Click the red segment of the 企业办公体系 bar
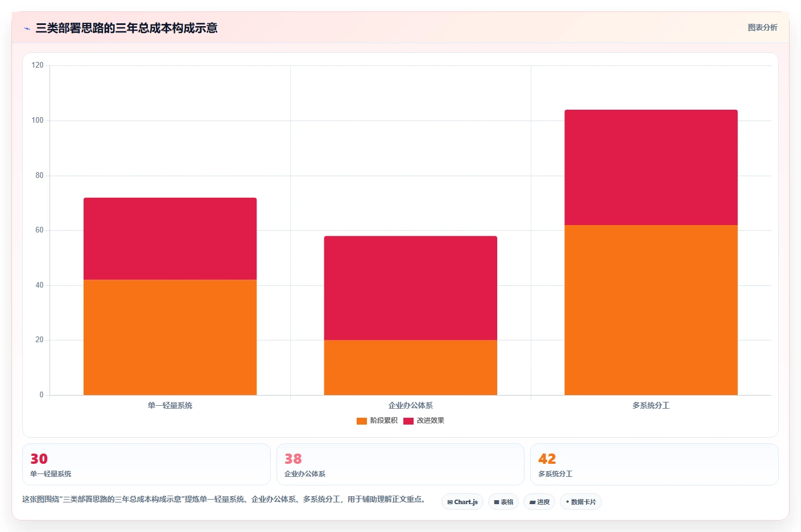The height and width of the screenshot is (532, 801). tap(411, 288)
